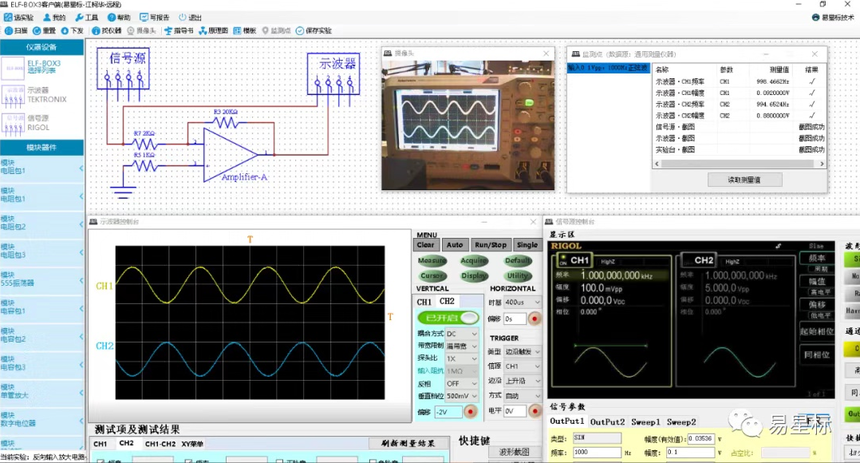Image resolution: width=860 pixels, height=463 pixels.
Task: Open the 指导书 guide book
Action: click(181, 31)
